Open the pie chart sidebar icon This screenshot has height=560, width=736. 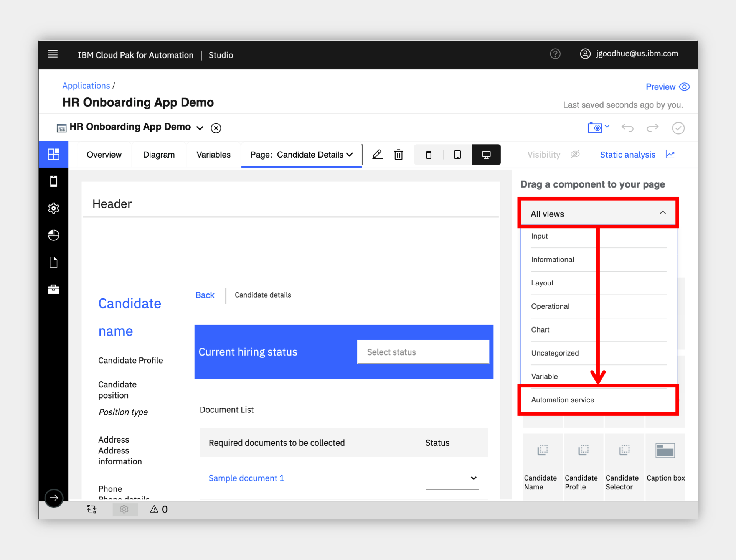tap(54, 235)
